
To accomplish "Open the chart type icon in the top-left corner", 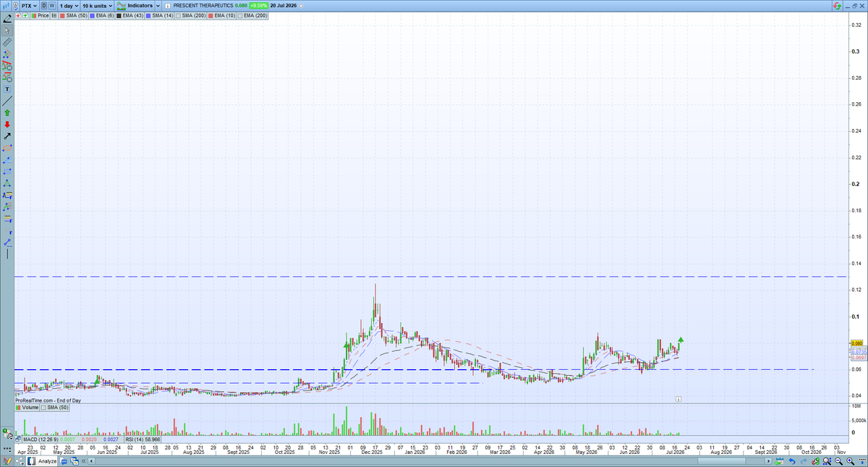I will click(6, 5).
